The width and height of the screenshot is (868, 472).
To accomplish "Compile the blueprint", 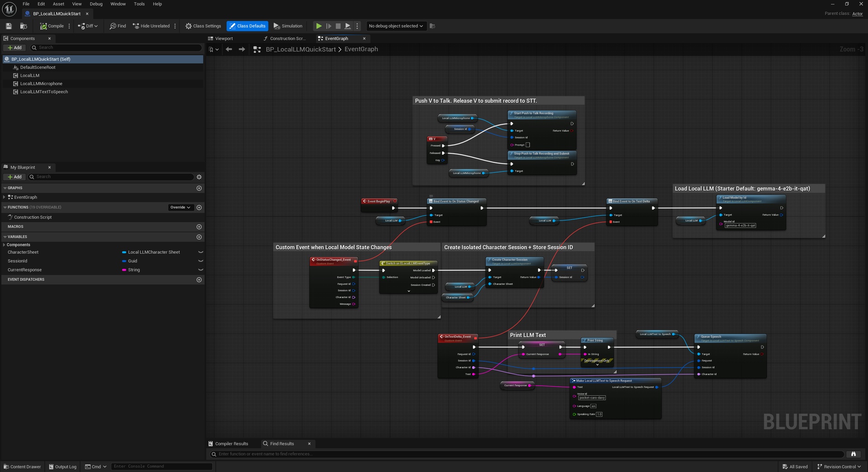I will coord(52,26).
